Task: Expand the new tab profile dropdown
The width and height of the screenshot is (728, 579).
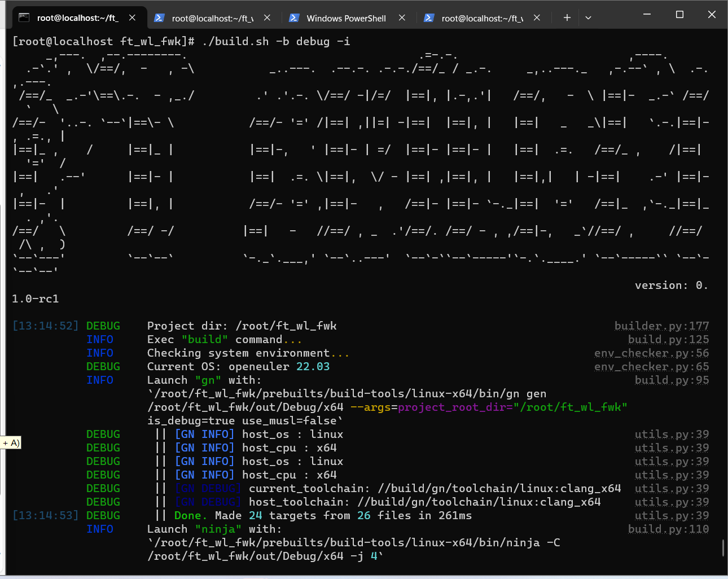Action: tap(588, 17)
